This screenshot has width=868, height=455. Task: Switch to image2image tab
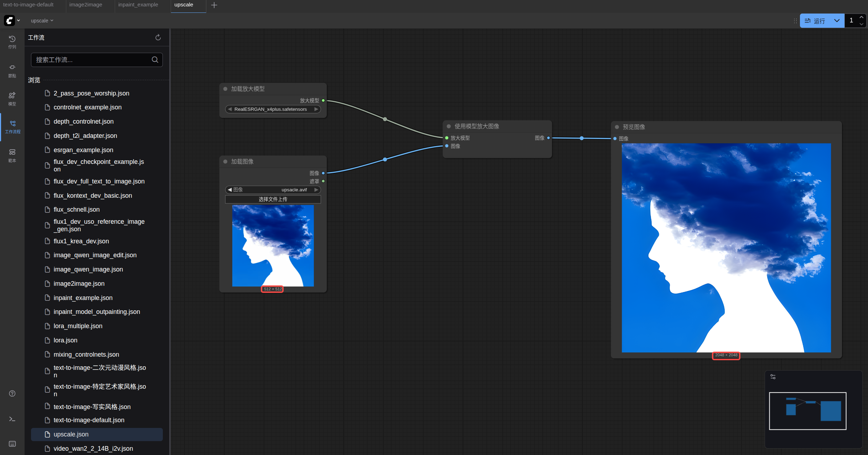point(86,5)
